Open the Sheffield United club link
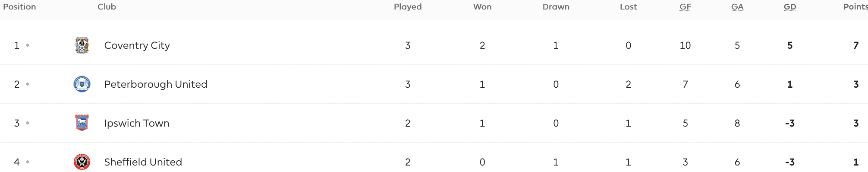This screenshot has width=868, height=172. click(143, 162)
